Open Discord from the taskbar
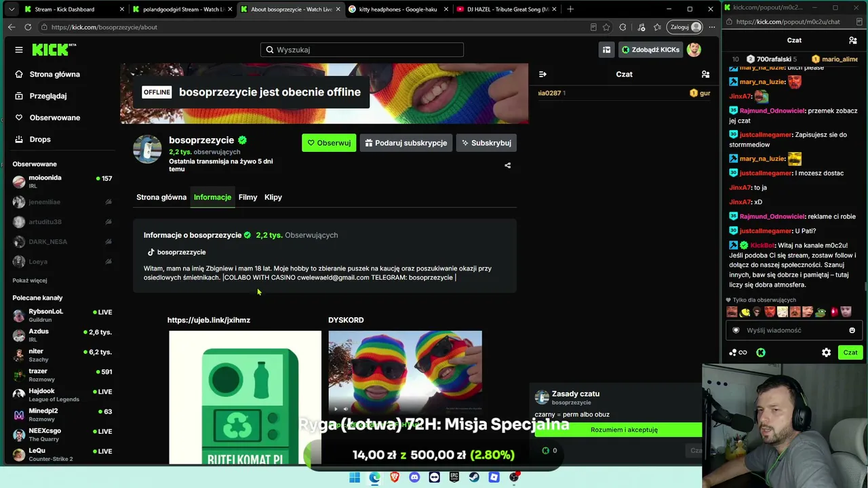The width and height of the screenshot is (868, 488). [x=414, y=477]
